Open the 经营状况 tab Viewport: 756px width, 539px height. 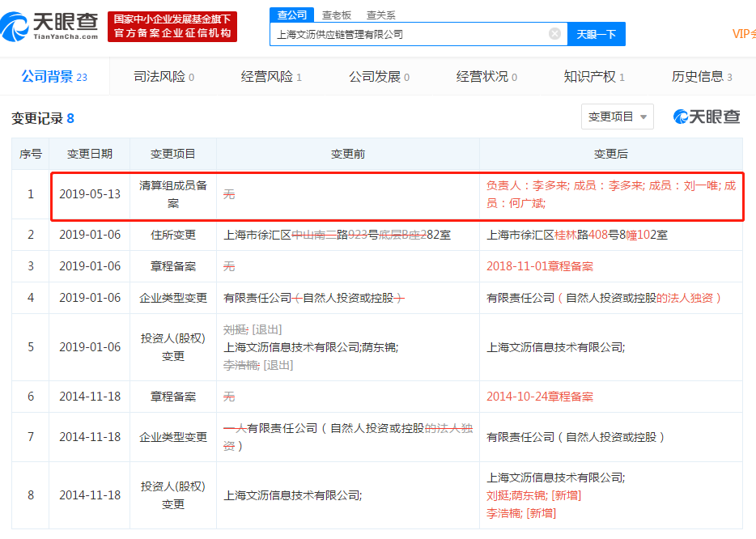[487, 77]
